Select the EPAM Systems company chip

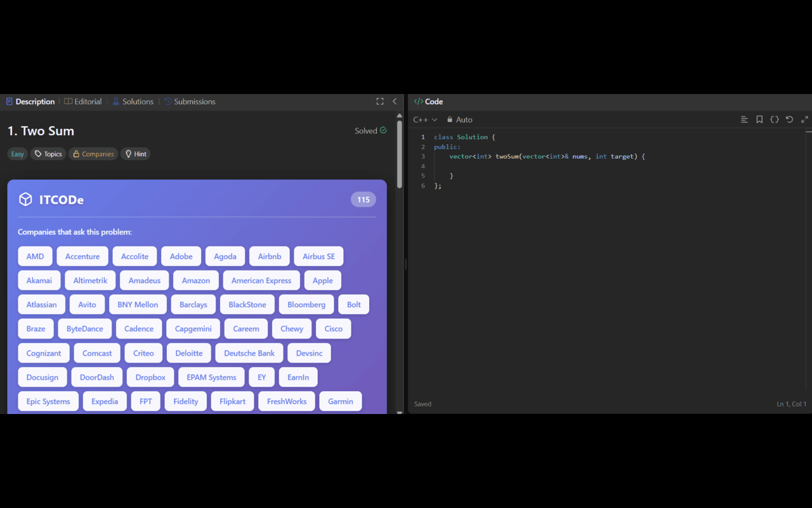211,377
